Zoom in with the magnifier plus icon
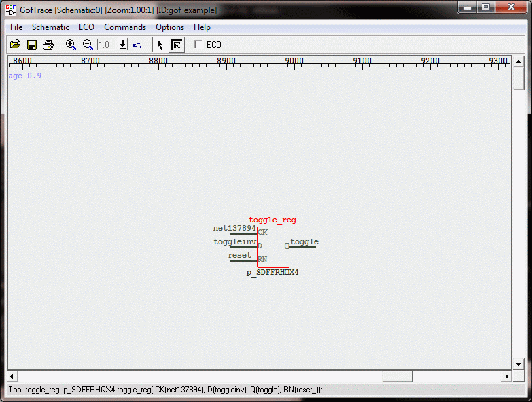The image size is (532, 402). coord(71,45)
